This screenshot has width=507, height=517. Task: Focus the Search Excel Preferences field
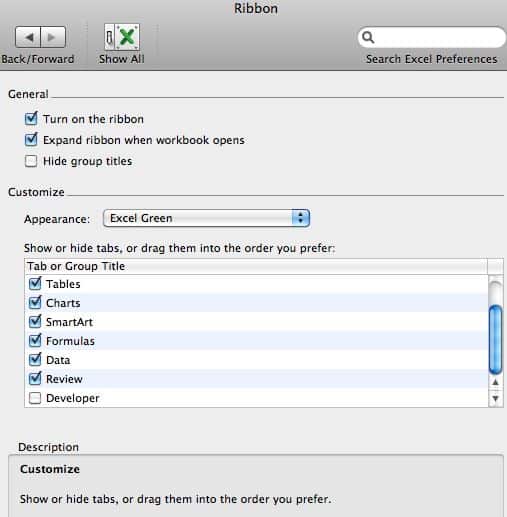(432, 37)
